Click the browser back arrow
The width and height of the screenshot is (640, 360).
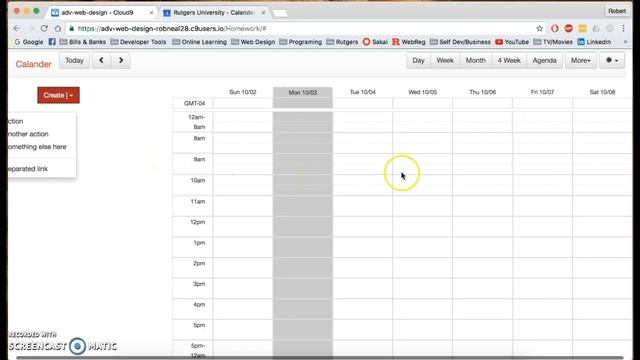(16, 29)
